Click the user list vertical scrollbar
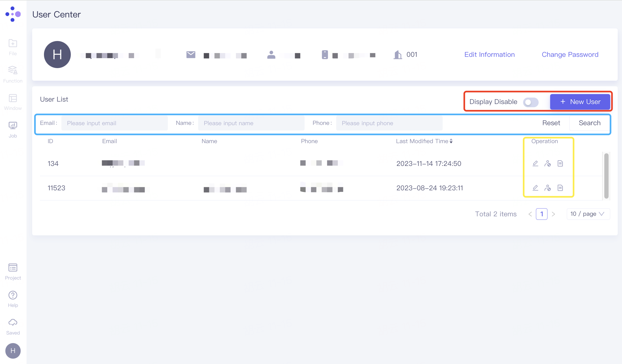622x364 pixels. (x=606, y=176)
